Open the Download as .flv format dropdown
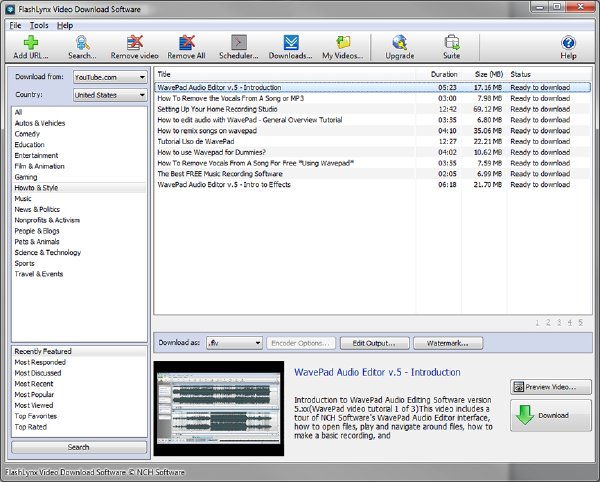The height and width of the screenshot is (482, 600). click(x=234, y=343)
